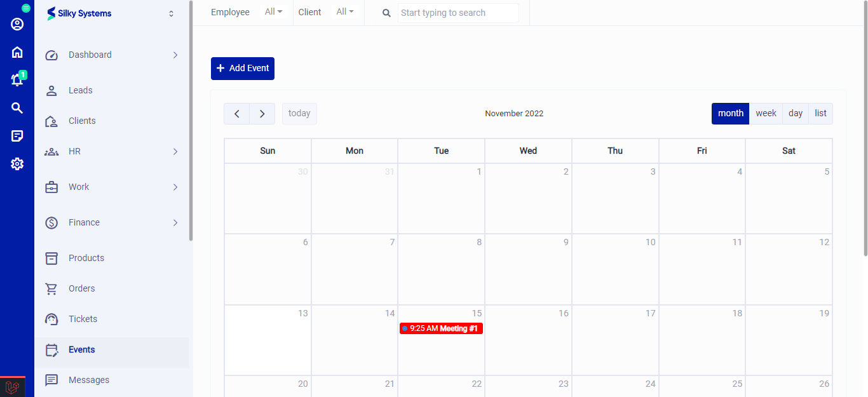The width and height of the screenshot is (868, 397).
Task: Click the Add Event button
Action: pyautogui.click(x=243, y=69)
